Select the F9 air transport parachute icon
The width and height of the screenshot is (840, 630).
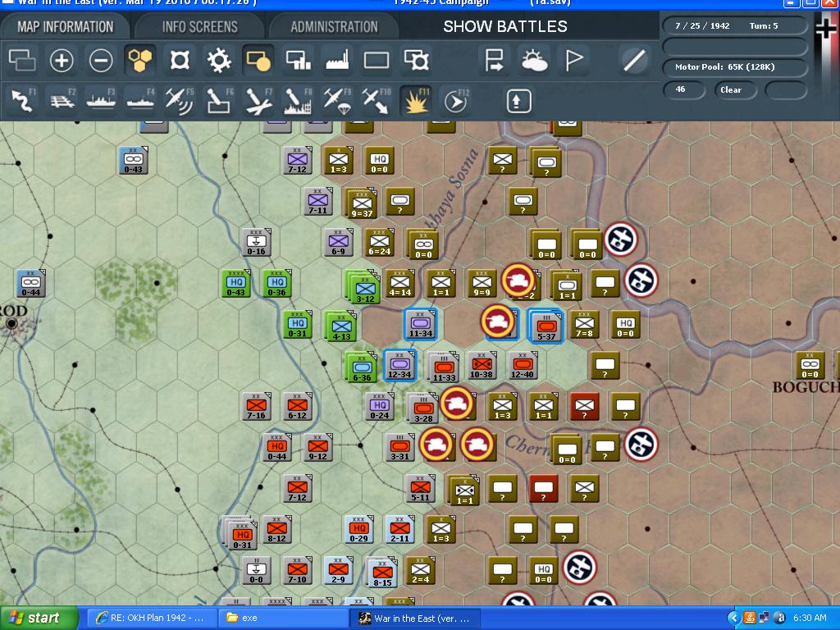(337, 101)
